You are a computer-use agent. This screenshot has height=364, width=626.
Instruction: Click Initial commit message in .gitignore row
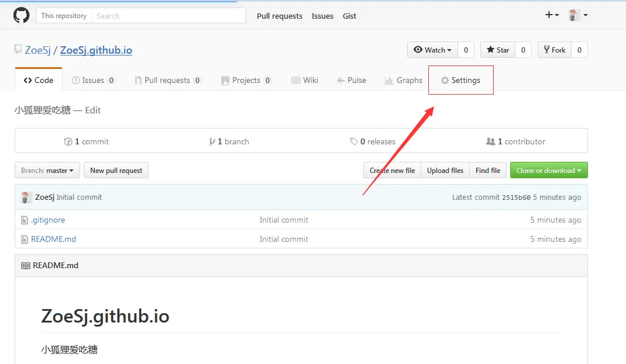click(x=284, y=220)
